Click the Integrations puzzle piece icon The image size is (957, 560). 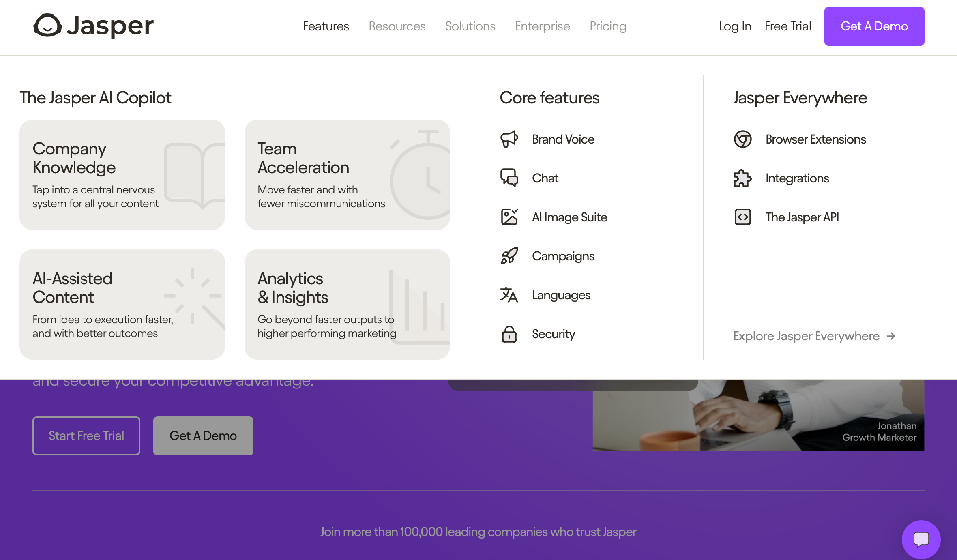point(742,178)
